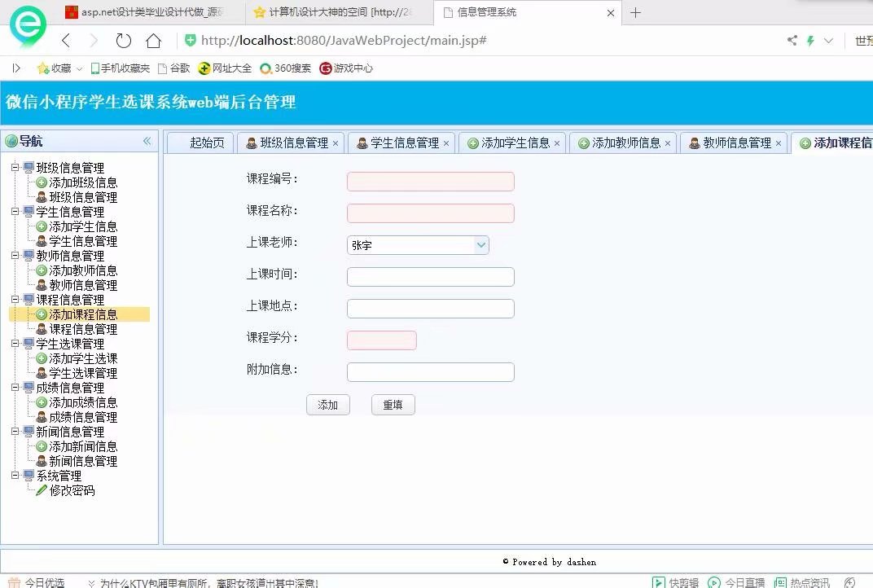
Task: Click the 课程名称 input field
Action: [430, 213]
